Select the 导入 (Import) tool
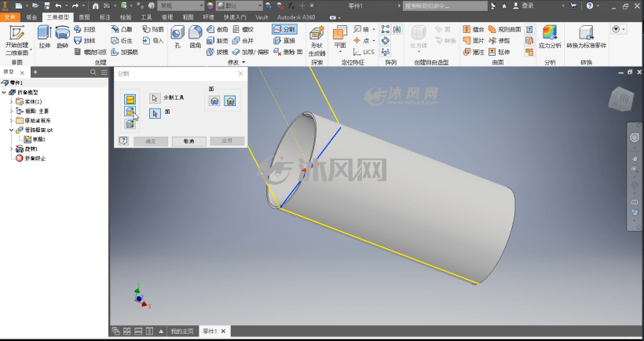 pos(153,41)
